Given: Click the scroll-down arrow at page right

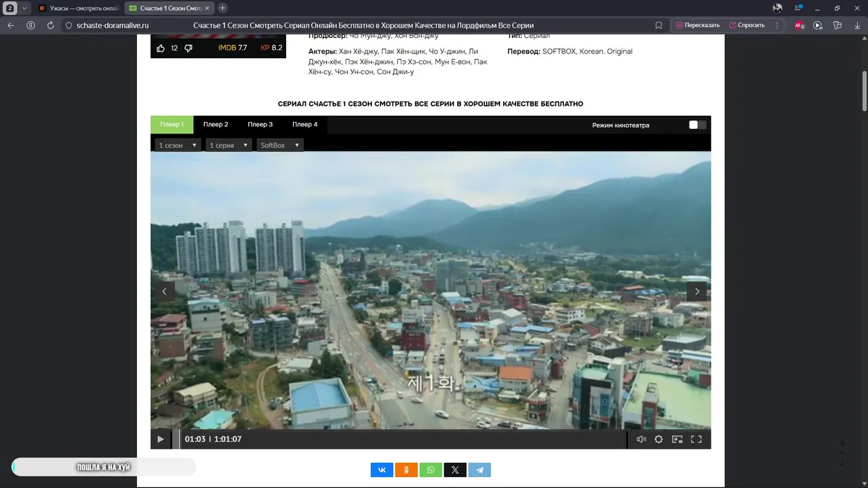Looking at the screenshot, I should [842, 463].
